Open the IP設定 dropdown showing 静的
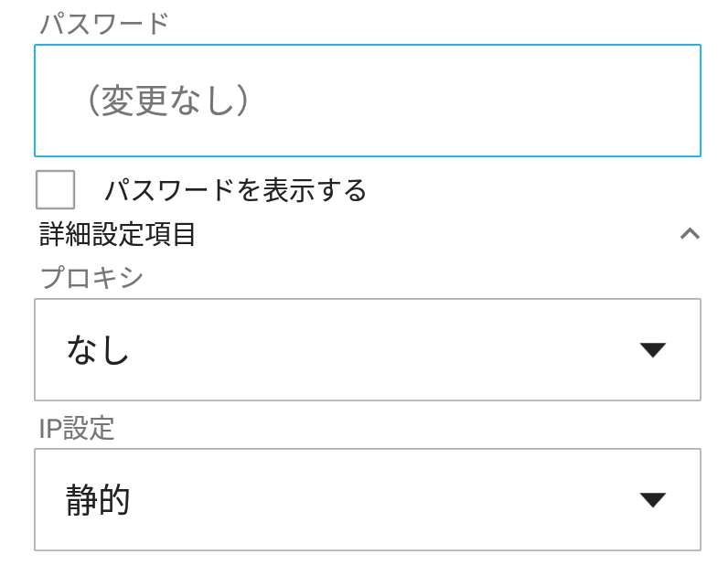 click(368, 499)
